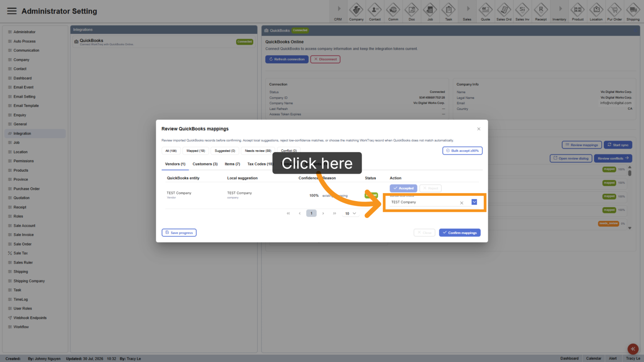Open the Job module in top toolbar
Viewport: 644px width, 362px height.
click(x=430, y=11)
